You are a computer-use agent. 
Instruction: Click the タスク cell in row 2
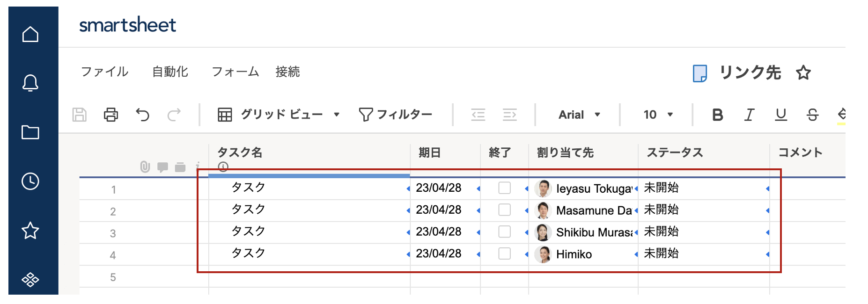(x=309, y=210)
